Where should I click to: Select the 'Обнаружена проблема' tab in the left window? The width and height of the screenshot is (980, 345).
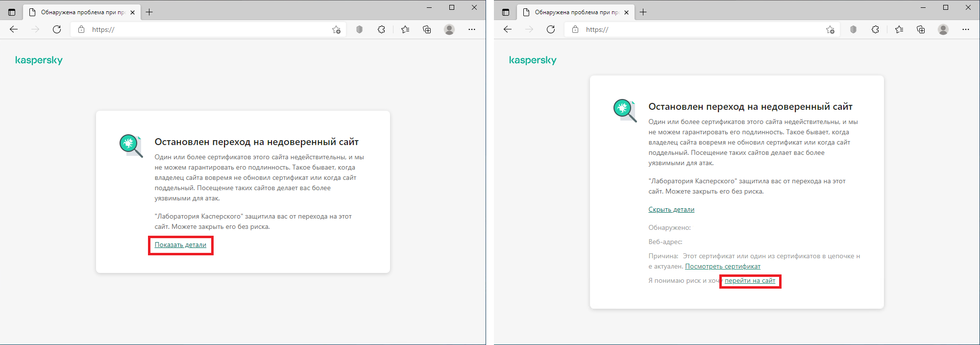(78, 12)
